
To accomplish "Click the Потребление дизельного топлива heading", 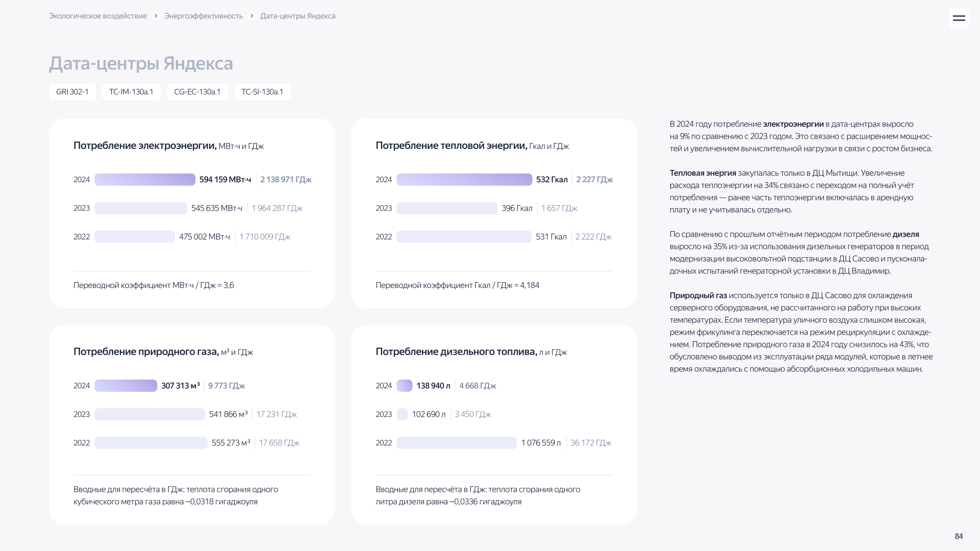I will click(x=457, y=352).
